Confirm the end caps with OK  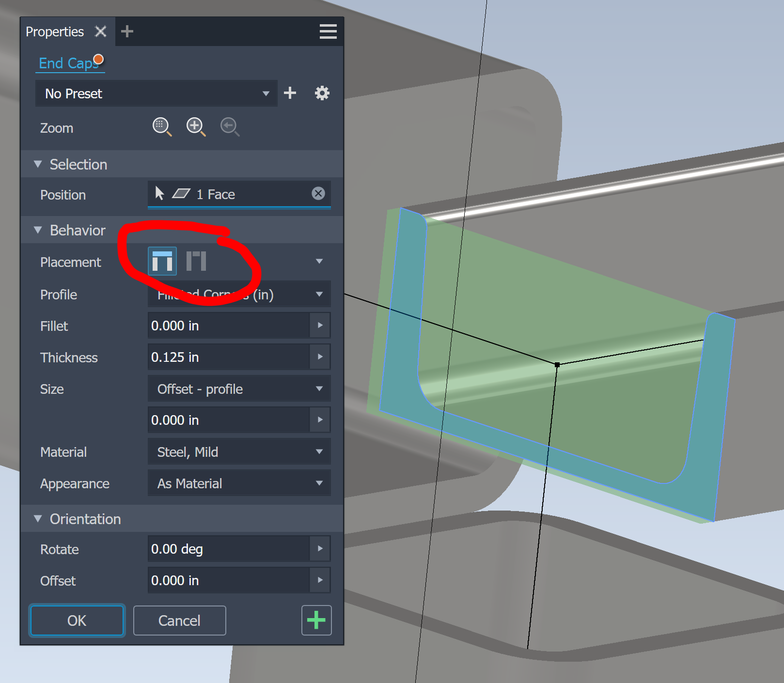77,621
